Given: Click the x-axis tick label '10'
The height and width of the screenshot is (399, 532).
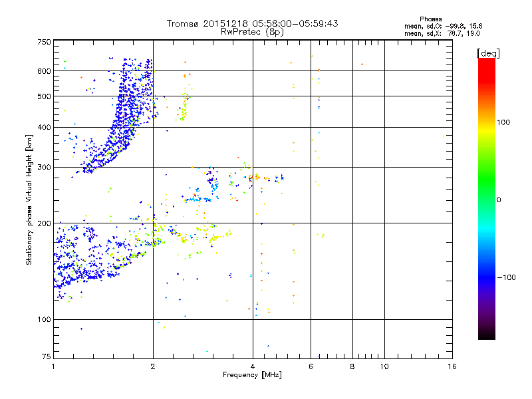Looking at the screenshot, I should pyautogui.click(x=384, y=366).
